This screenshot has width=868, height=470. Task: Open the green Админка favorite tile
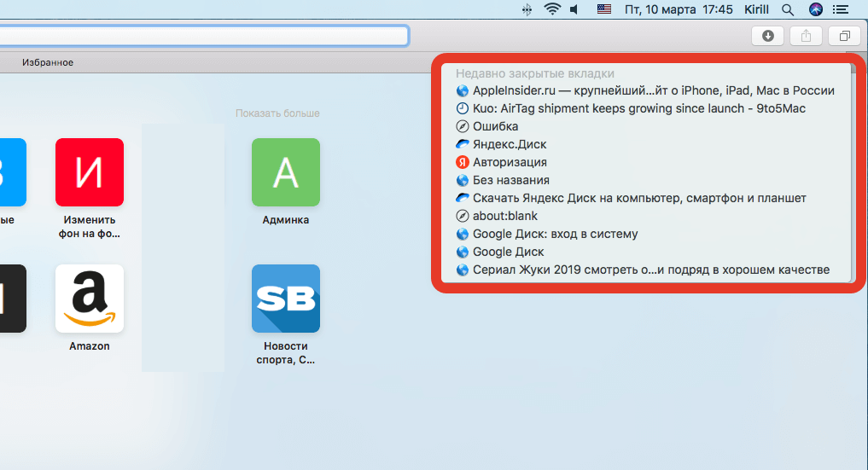point(285,172)
